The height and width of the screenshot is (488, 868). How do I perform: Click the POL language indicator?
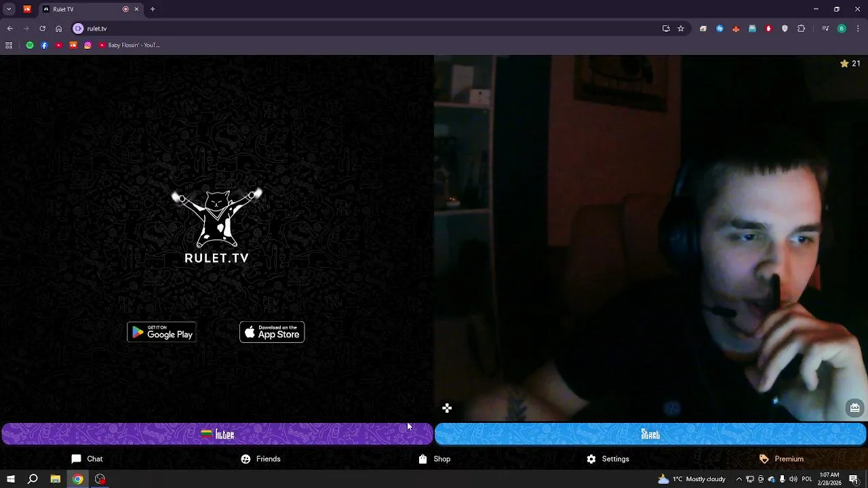coord(807,479)
